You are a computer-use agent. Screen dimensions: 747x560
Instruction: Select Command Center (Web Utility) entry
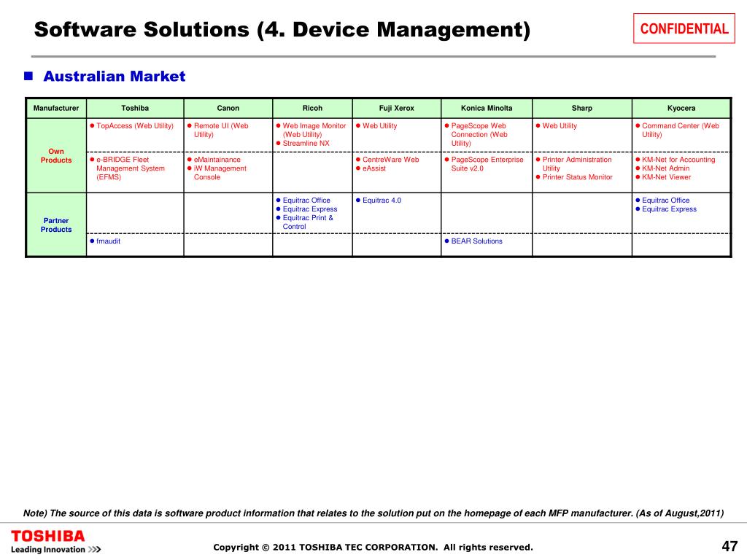pos(681,130)
